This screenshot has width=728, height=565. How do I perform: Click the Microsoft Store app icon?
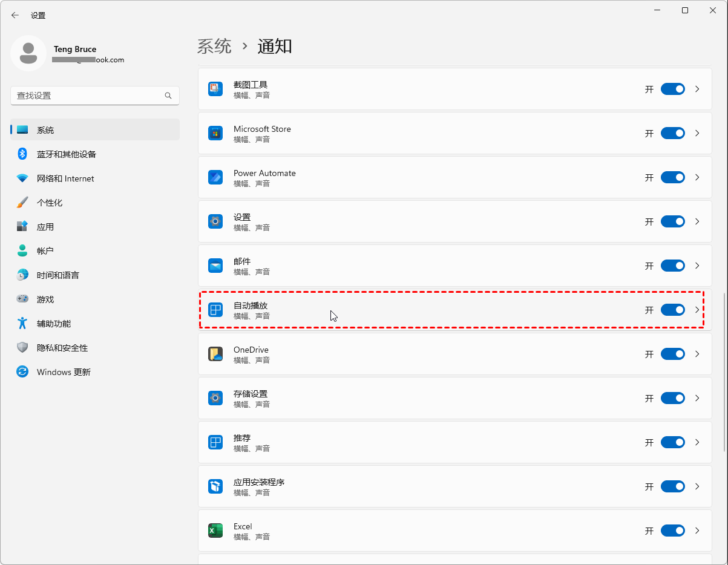tap(215, 133)
